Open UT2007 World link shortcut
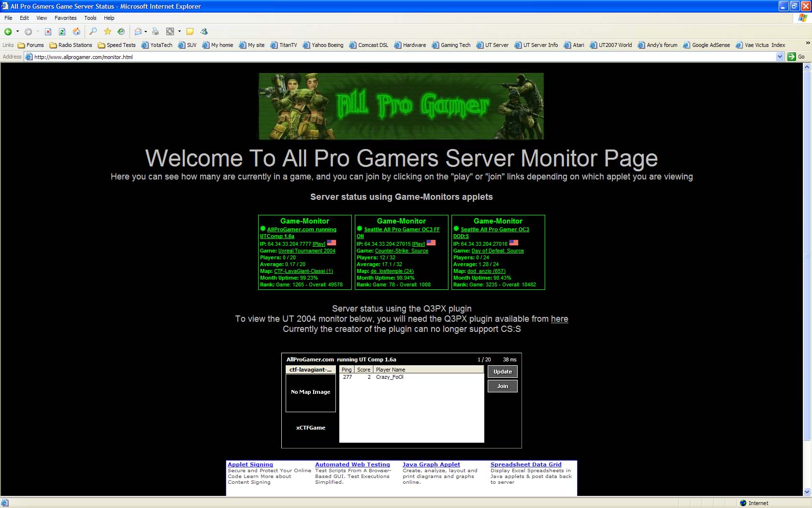This screenshot has width=812, height=508. (x=611, y=45)
